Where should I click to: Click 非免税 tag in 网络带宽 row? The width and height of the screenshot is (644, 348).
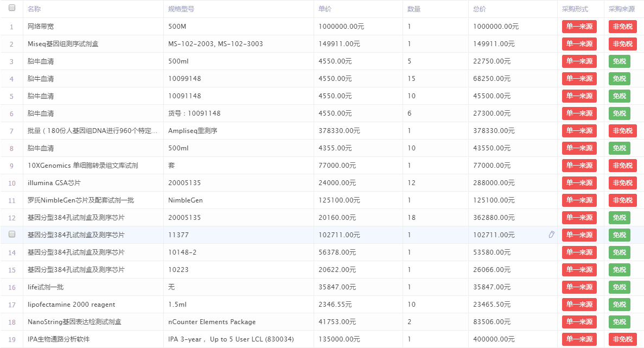coord(623,27)
